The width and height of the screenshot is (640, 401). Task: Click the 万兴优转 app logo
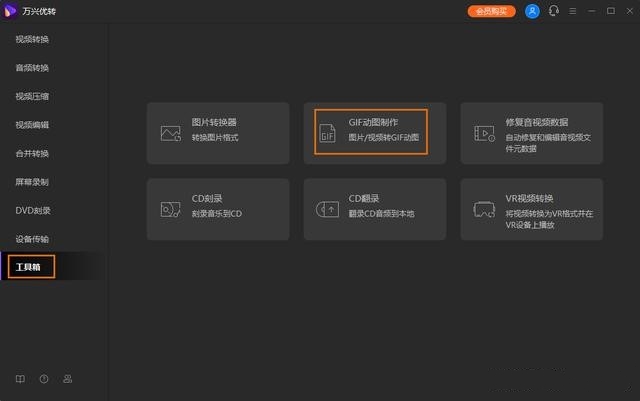point(10,11)
